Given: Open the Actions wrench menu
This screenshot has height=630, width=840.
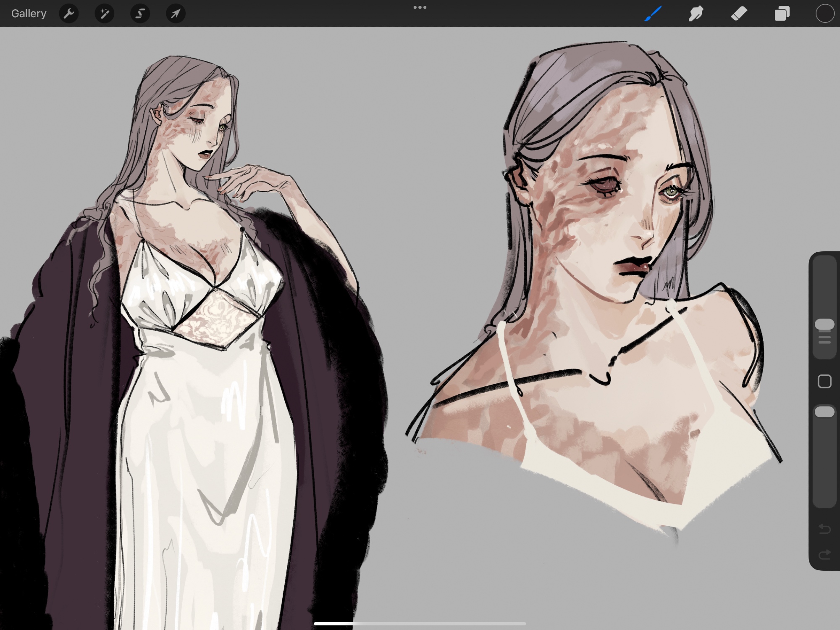Looking at the screenshot, I should click(x=69, y=13).
